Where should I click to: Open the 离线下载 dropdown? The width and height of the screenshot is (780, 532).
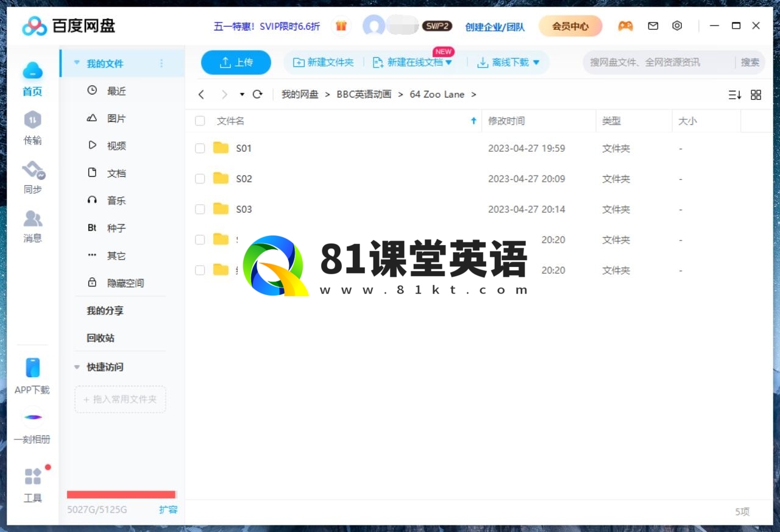click(x=536, y=62)
